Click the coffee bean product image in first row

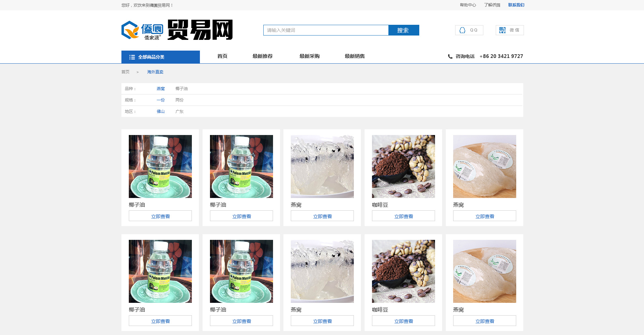coord(403,166)
